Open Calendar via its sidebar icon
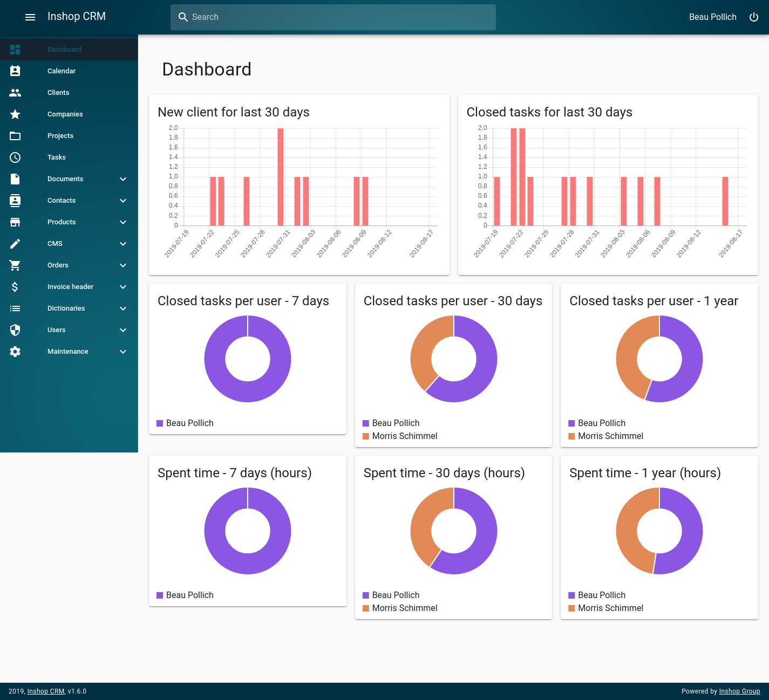 click(x=15, y=71)
